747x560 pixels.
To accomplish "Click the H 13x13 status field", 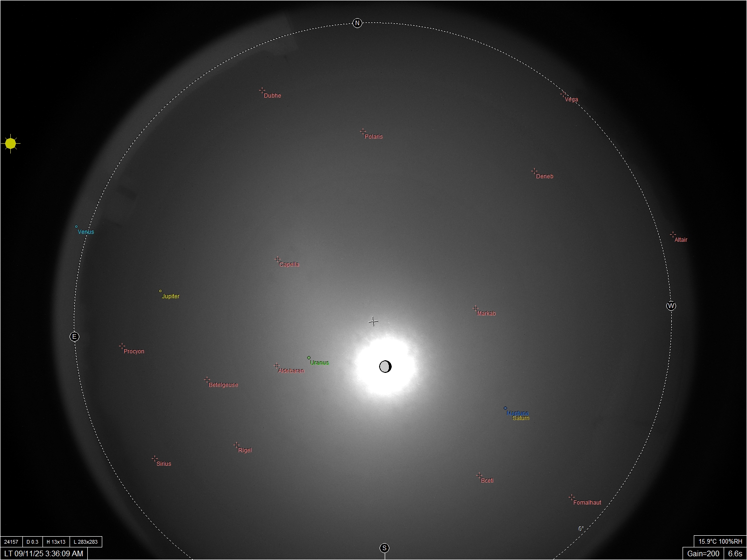I will pyautogui.click(x=56, y=542).
